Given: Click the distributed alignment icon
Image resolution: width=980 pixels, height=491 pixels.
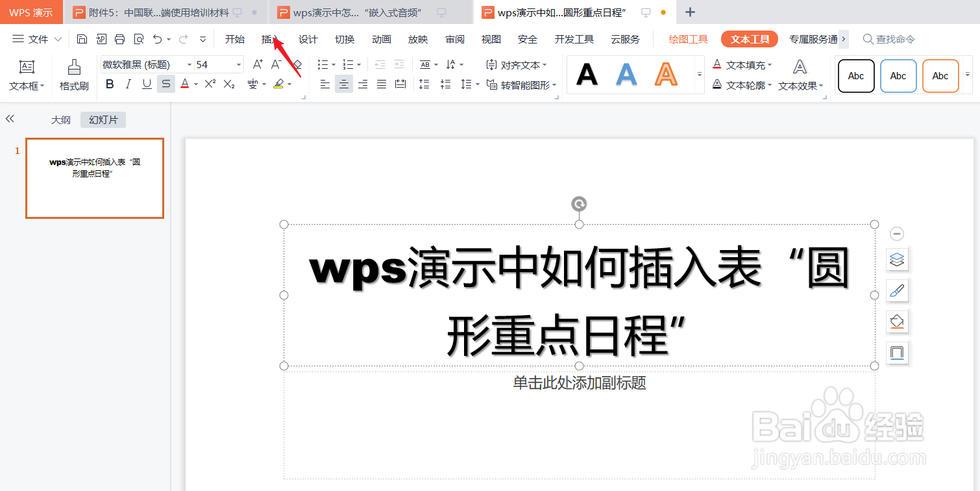Looking at the screenshot, I should coord(400,84).
